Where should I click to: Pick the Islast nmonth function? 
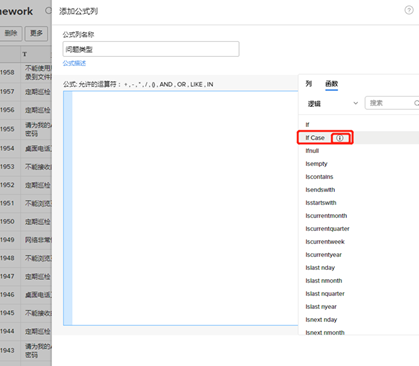coord(324,281)
